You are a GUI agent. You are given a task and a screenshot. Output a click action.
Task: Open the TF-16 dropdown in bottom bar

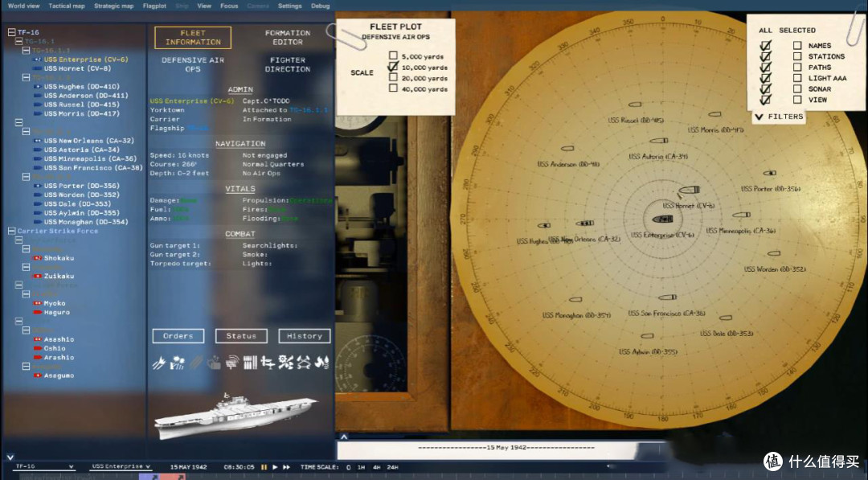(x=44, y=466)
